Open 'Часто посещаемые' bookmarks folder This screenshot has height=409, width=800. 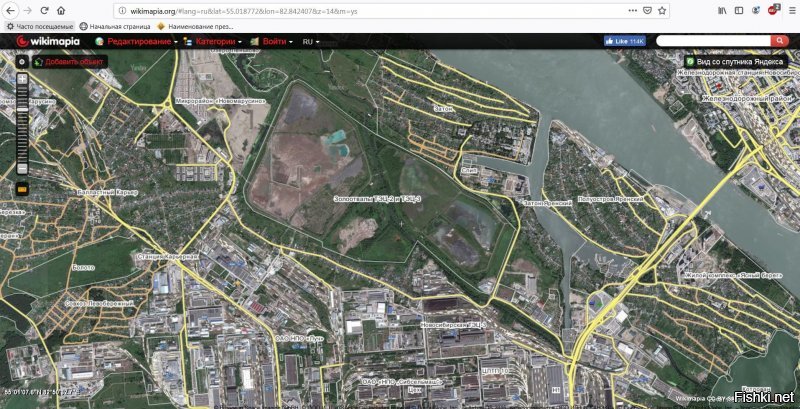pos(40,26)
